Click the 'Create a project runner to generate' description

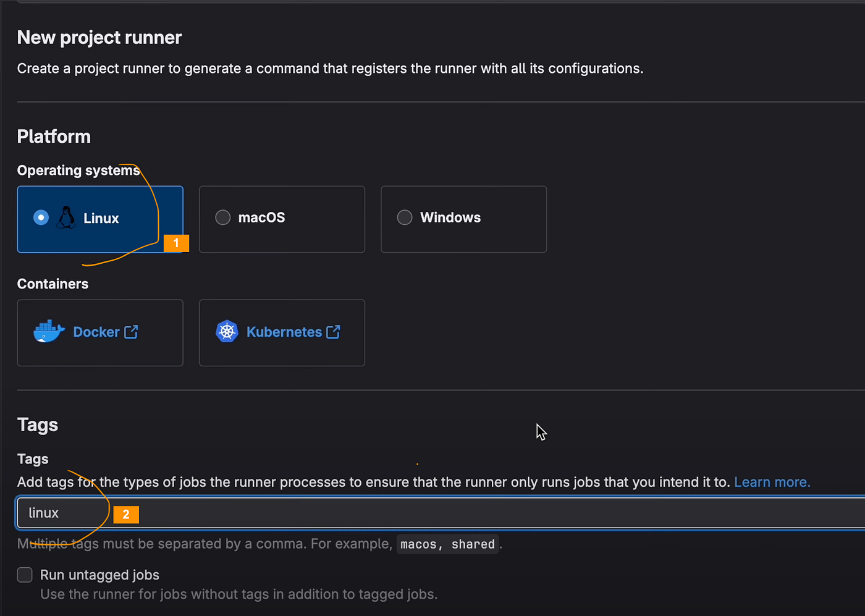[x=330, y=69]
